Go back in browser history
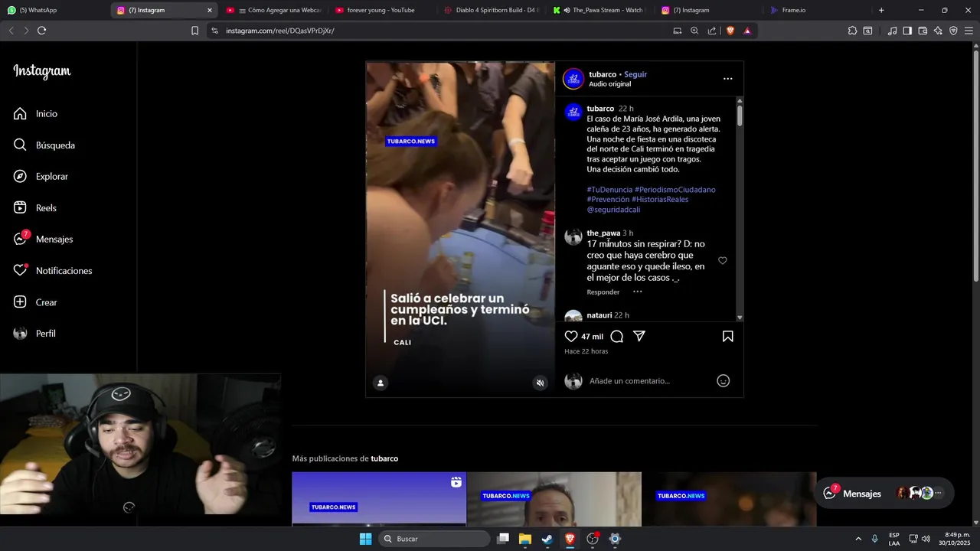 point(11,31)
